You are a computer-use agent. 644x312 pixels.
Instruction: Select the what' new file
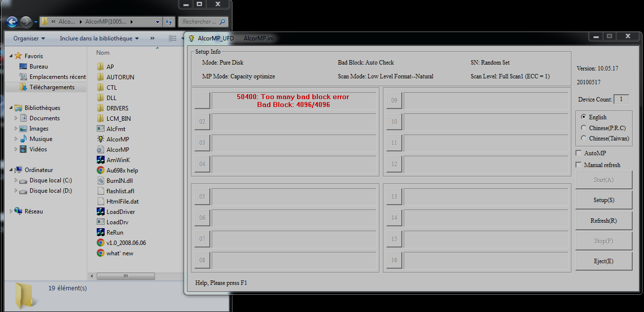[x=115, y=253]
